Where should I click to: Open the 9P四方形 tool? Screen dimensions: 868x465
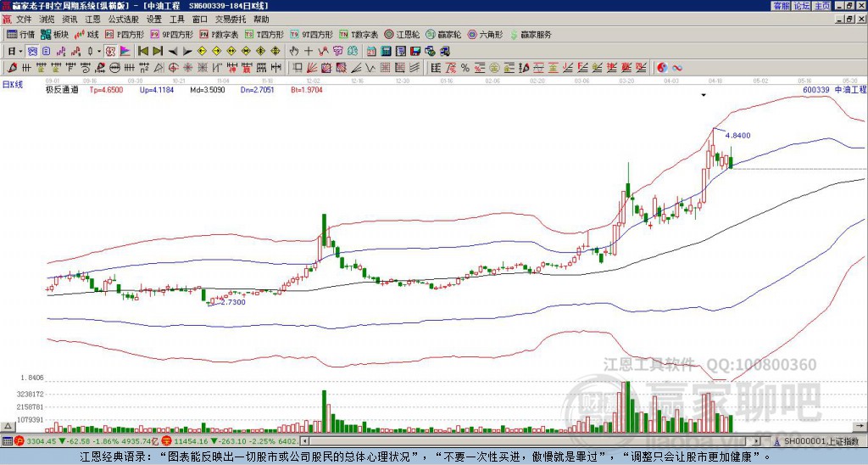pyautogui.click(x=171, y=34)
